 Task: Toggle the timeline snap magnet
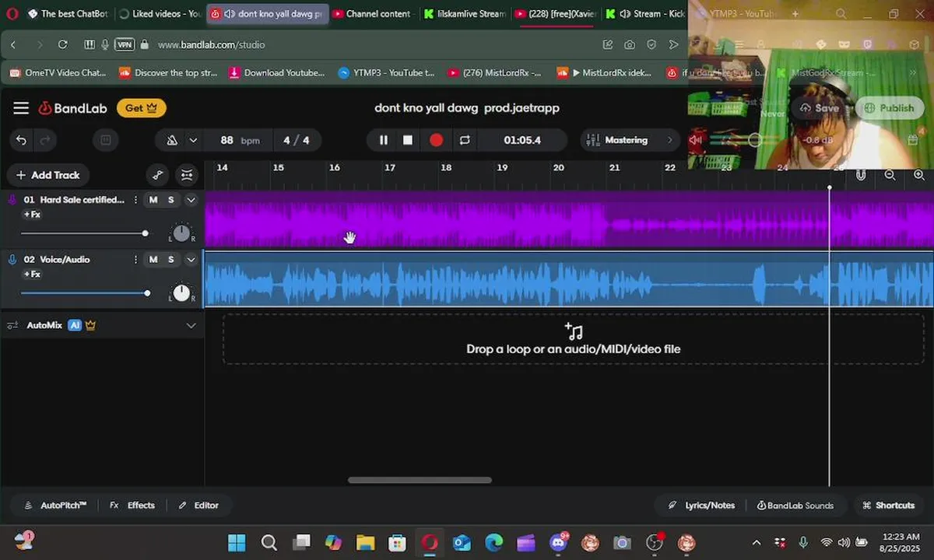(861, 175)
